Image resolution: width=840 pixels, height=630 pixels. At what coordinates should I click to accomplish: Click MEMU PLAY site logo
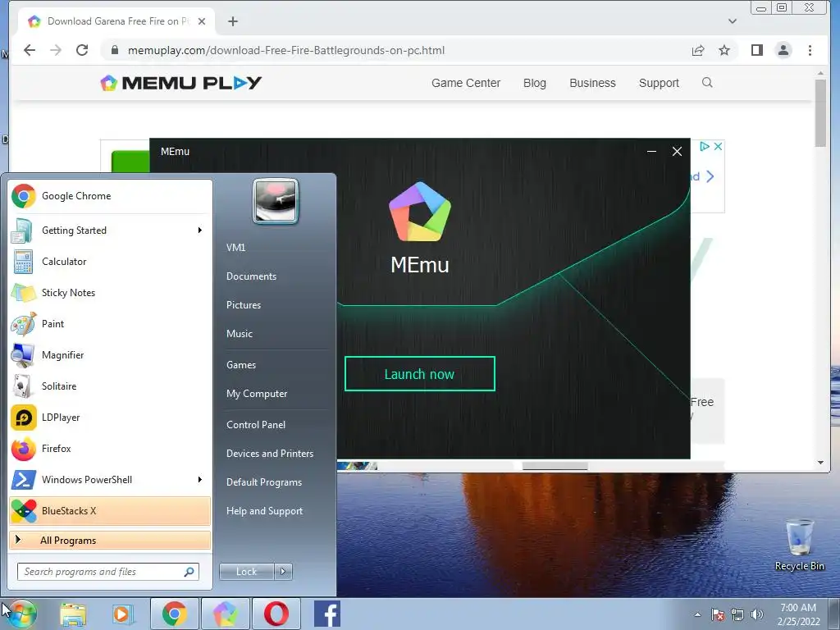click(180, 83)
